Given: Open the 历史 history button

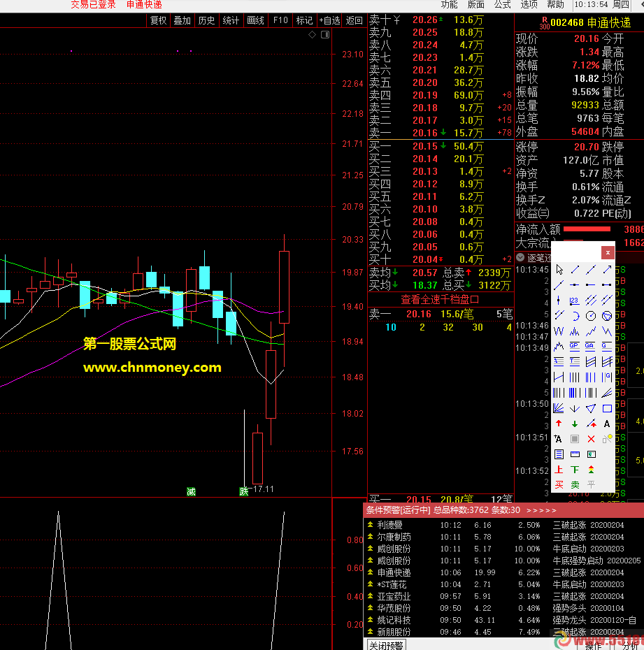Looking at the screenshot, I should tap(206, 21).
